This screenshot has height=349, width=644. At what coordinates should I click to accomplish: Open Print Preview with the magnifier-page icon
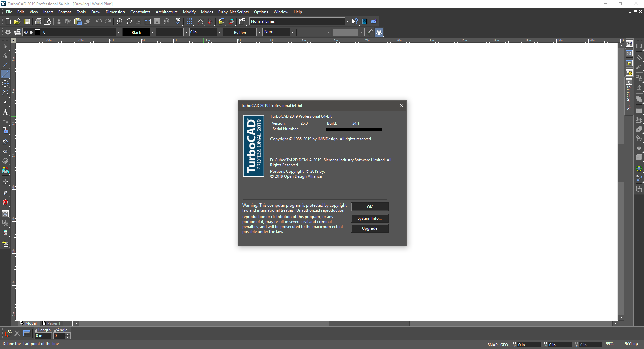[x=48, y=21]
